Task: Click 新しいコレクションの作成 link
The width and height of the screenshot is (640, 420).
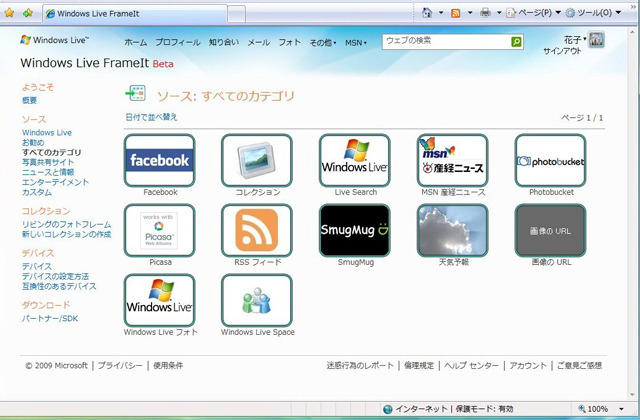Action: pos(67,234)
